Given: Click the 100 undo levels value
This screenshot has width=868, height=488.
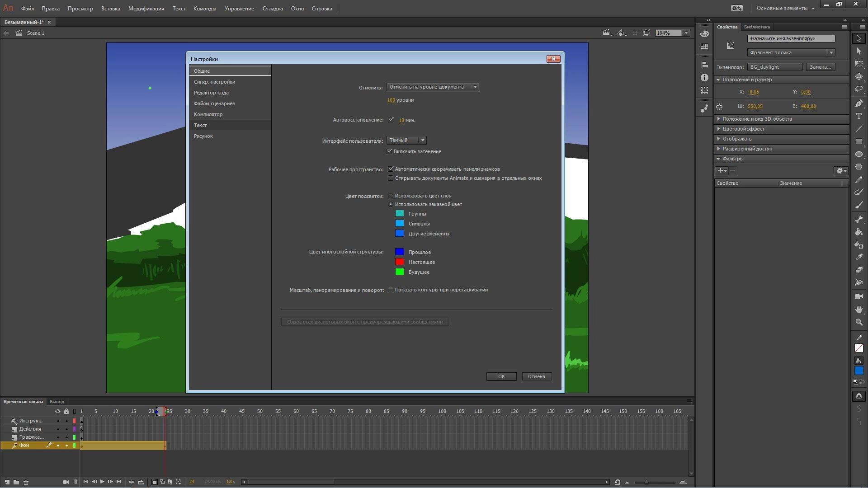Looking at the screenshot, I should [391, 100].
